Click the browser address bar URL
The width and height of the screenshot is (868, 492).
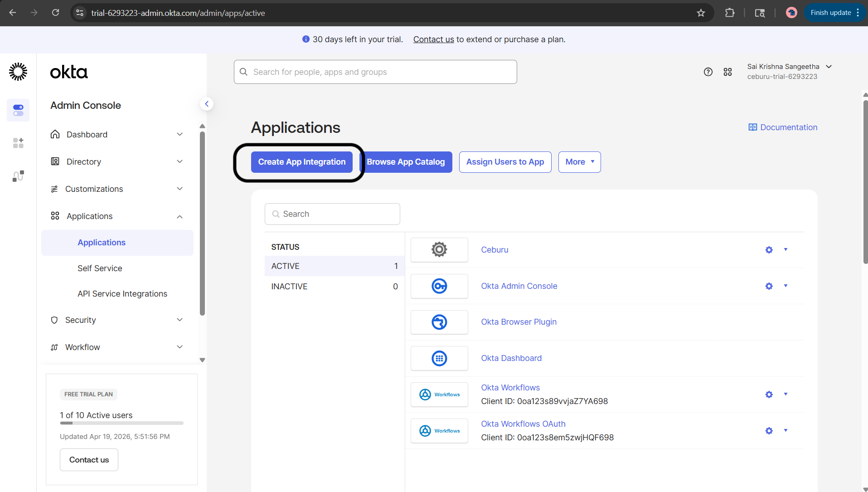[x=178, y=13]
